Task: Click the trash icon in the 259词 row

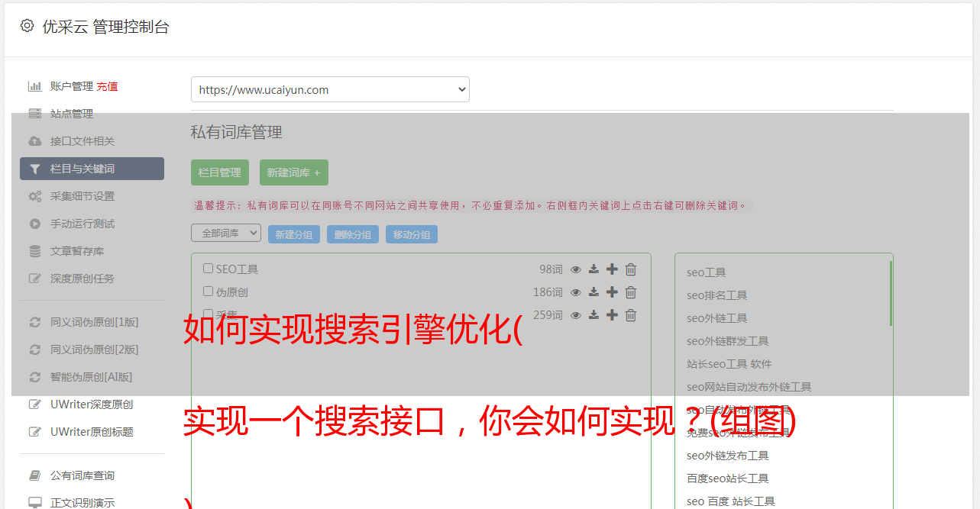Action: tap(631, 315)
